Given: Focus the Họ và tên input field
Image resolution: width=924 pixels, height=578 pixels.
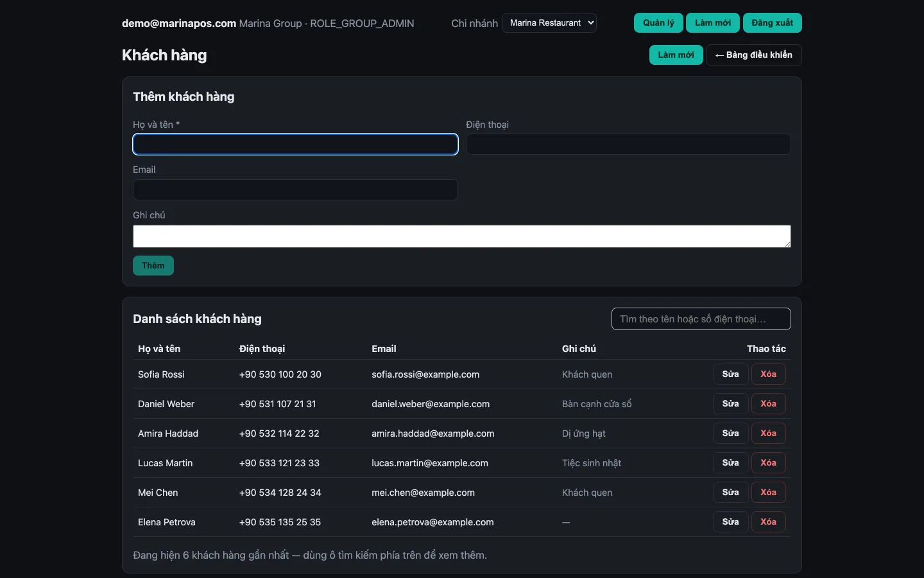Looking at the screenshot, I should coord(295,144).
